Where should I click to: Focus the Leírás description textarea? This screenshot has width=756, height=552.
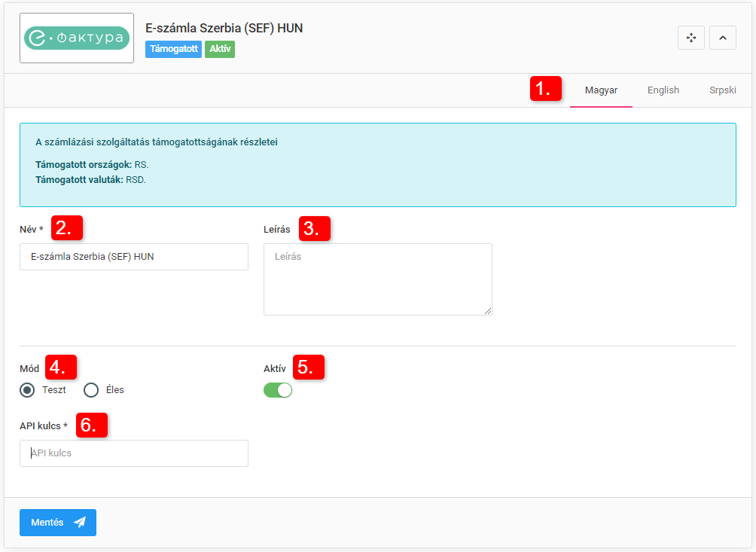(x=377, y=279)
